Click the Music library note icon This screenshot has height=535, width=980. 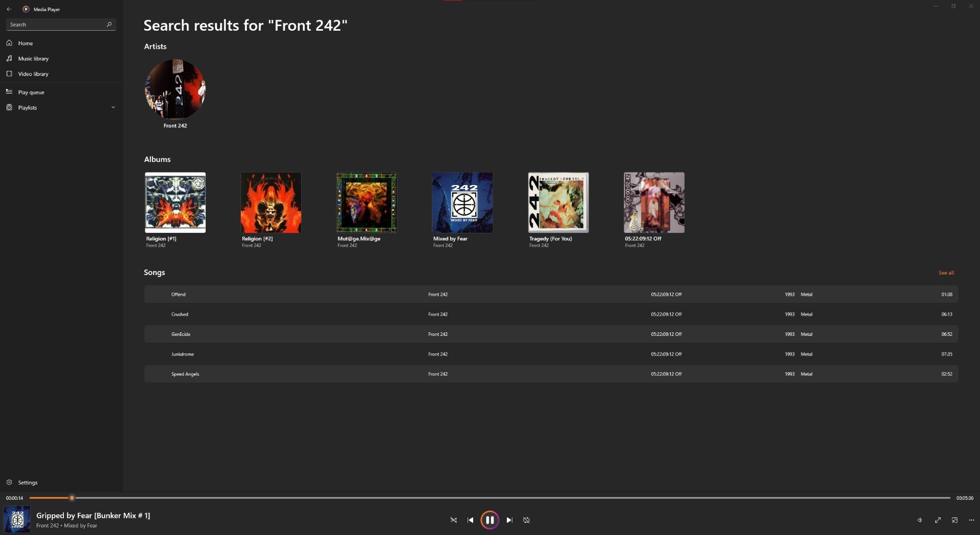[9, 58]
